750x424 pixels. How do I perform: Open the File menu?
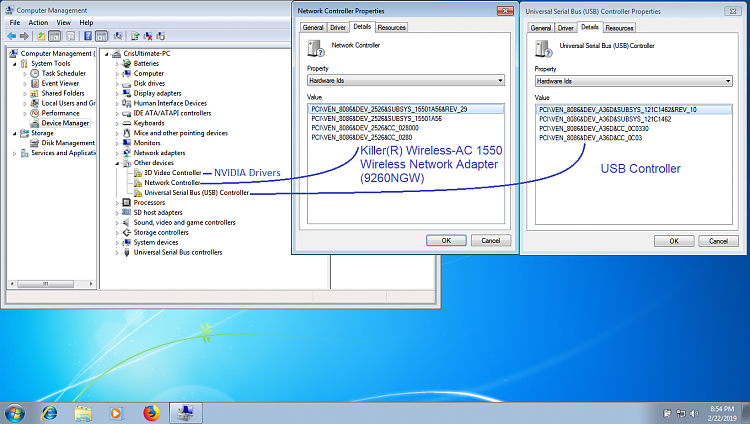[x=15, y=22]
